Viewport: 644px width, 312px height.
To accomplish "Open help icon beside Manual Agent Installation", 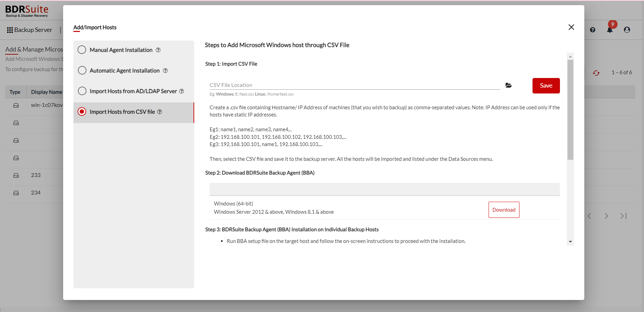I will [x=158, y=50].
